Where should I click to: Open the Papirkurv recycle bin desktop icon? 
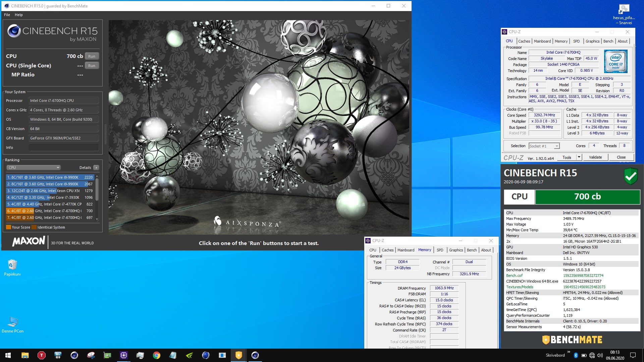[x=12, y=267]
